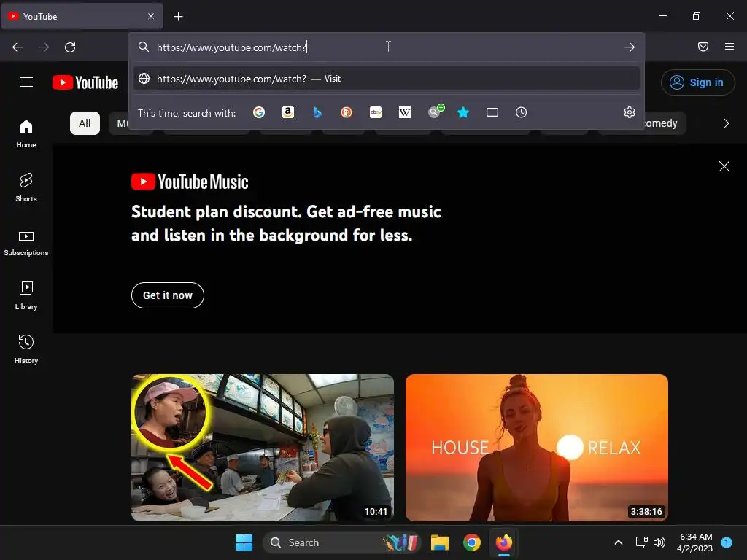747x560 pixels.
Task: Click the Get it now button
Action: point(168,295)
